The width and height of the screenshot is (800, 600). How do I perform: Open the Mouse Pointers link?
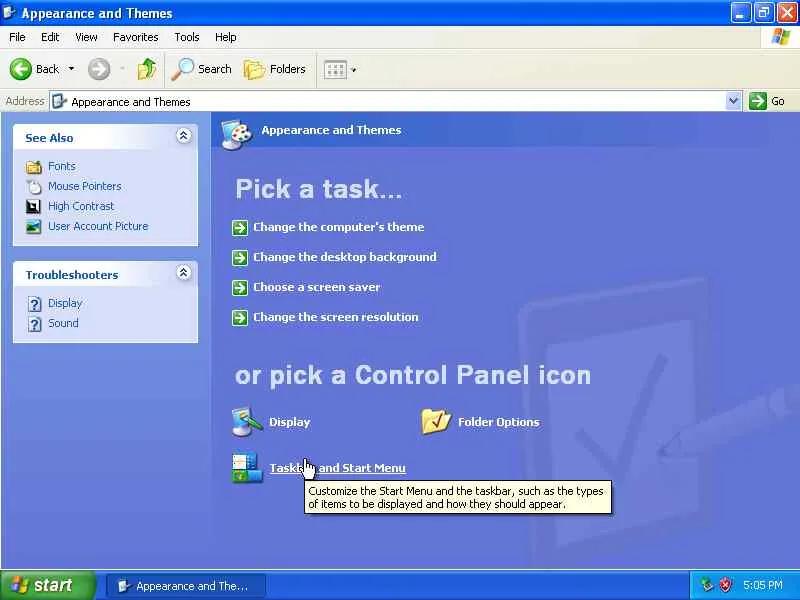pos(85,186)
